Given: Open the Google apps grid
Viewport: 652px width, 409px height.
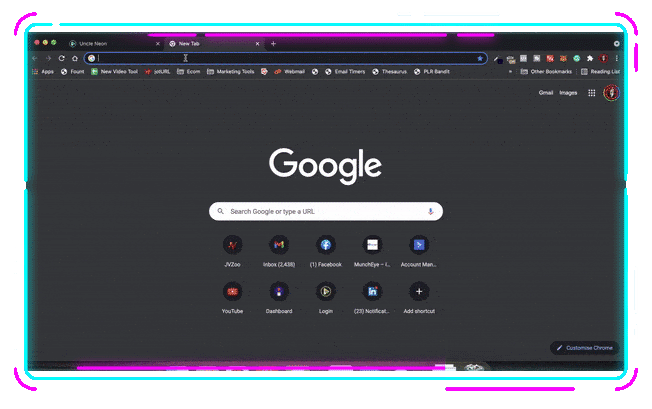Looking at the screenshot, I should tap(591, 93).
